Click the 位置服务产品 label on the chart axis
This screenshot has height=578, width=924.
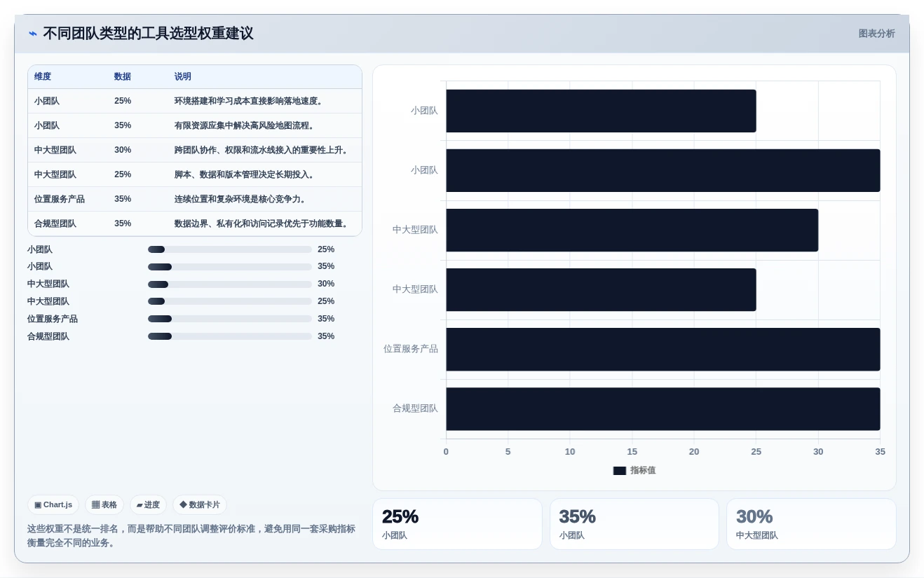click(x=411, y=349)
